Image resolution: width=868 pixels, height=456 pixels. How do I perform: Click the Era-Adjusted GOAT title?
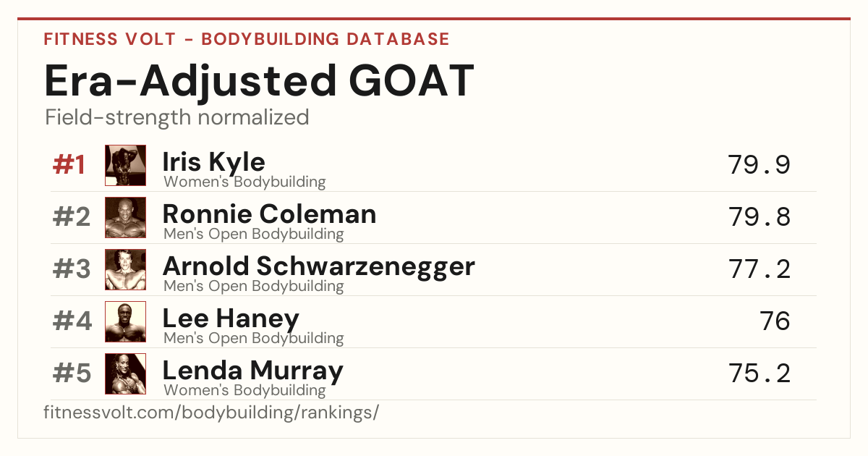pyautogui.click(x=259, y=80)
